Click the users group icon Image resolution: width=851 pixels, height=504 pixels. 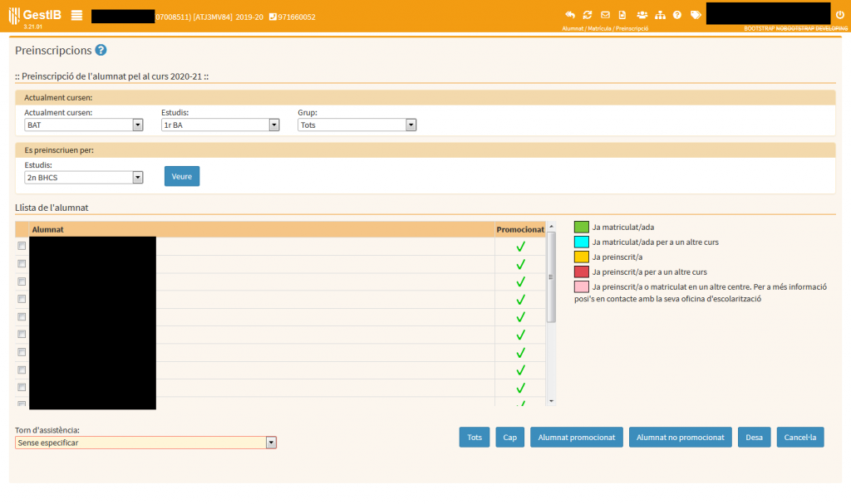[642, 15]
